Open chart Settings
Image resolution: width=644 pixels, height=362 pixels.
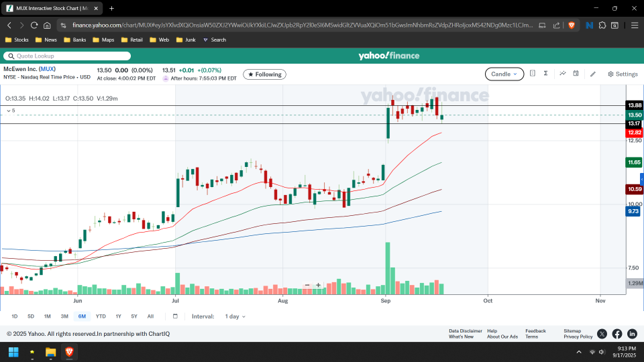pos(623,74)
